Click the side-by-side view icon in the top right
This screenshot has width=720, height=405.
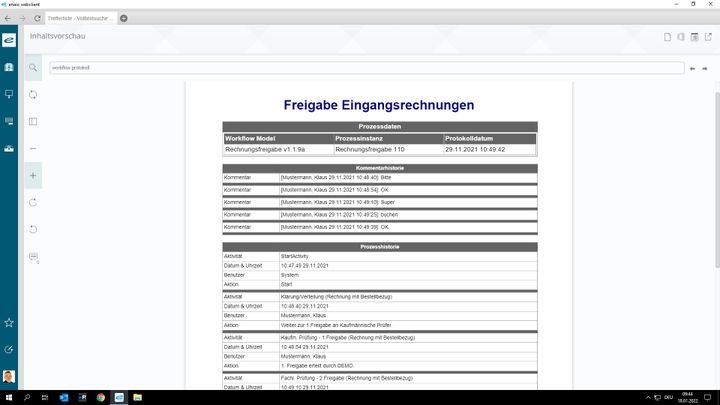pos(681,37)
